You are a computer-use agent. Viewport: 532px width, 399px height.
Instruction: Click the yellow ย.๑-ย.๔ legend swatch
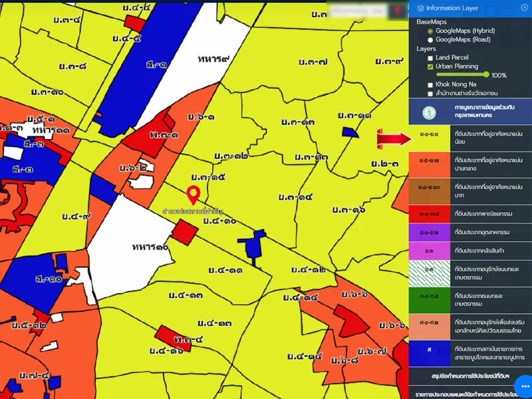pyautogui.click(x=429, y=137)
